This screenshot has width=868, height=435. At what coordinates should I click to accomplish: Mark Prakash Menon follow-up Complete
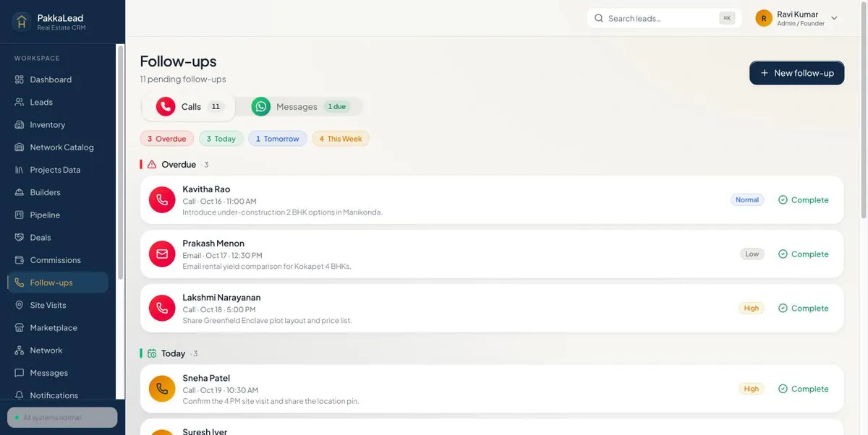tap(804, 254)
